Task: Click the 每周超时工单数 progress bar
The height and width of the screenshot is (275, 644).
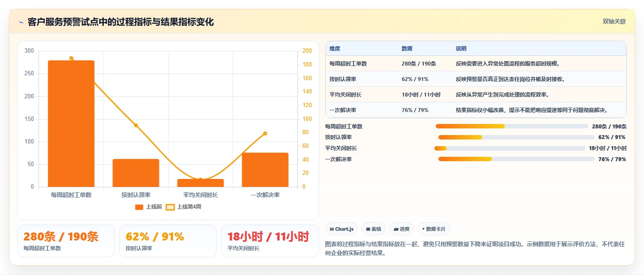Action: 512,126
